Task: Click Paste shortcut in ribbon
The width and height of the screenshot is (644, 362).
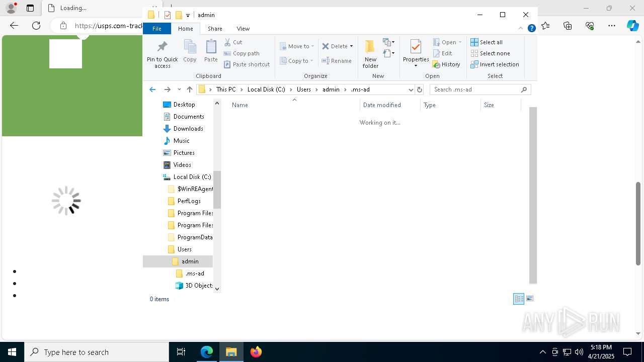Action: [x=247, y=64]
